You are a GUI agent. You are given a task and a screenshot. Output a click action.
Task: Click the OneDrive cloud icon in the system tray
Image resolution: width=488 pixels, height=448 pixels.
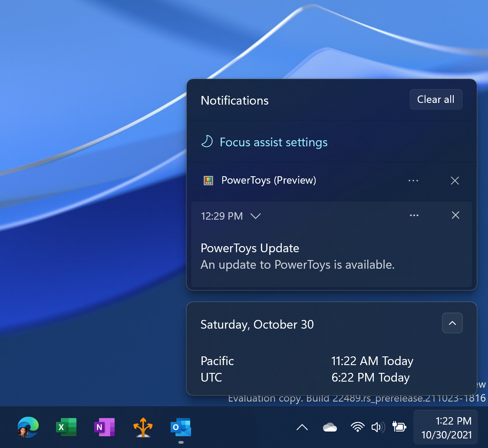coord(330,427)
